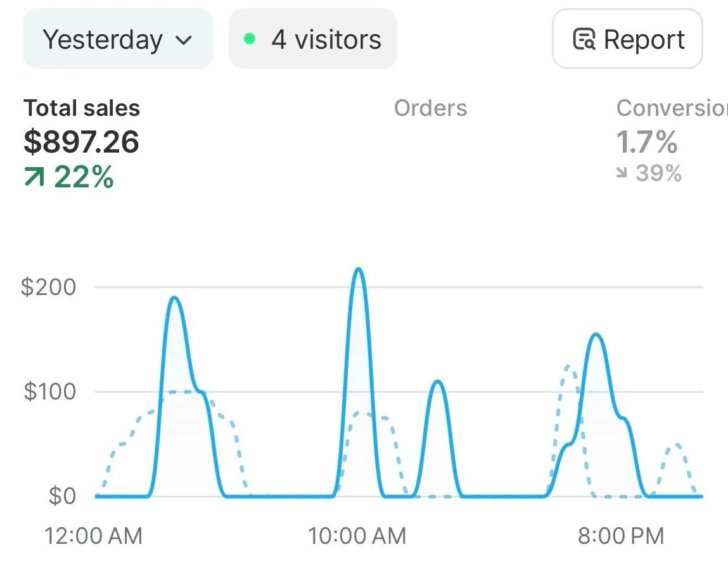728x585 pixels.
Task: Click the last dashed peak on the chart
Action: (x=675, y=445)
